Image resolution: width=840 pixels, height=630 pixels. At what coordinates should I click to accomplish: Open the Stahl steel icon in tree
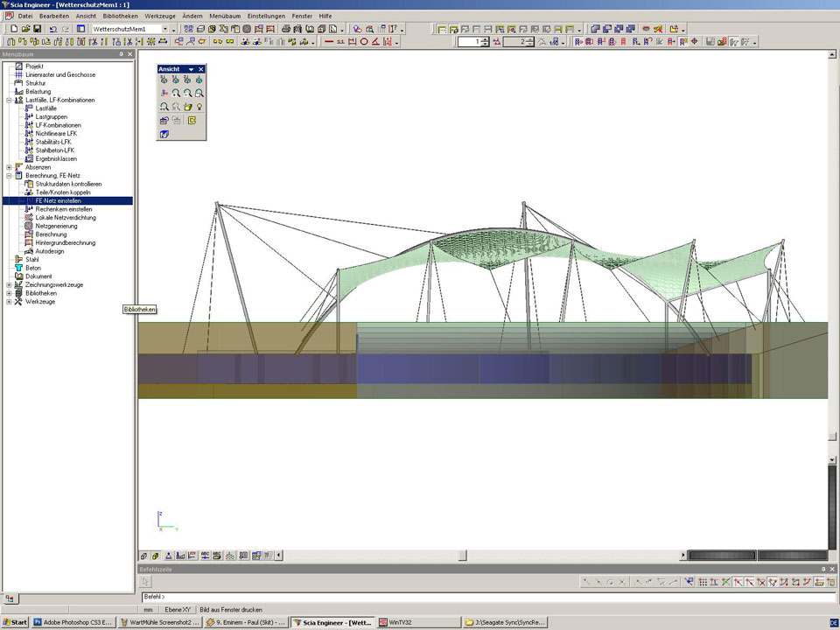point(18,259)
